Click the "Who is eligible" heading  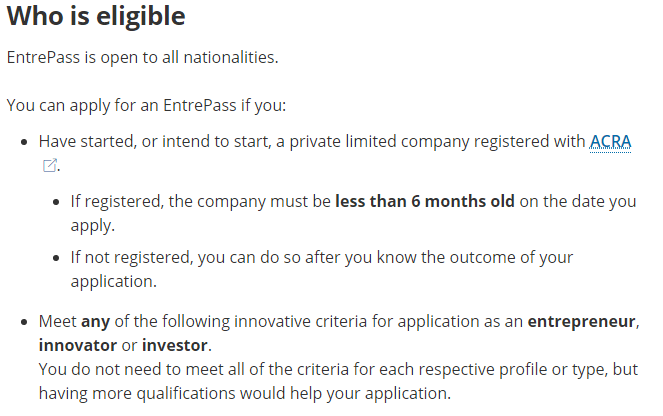click(x=96, y=16)
